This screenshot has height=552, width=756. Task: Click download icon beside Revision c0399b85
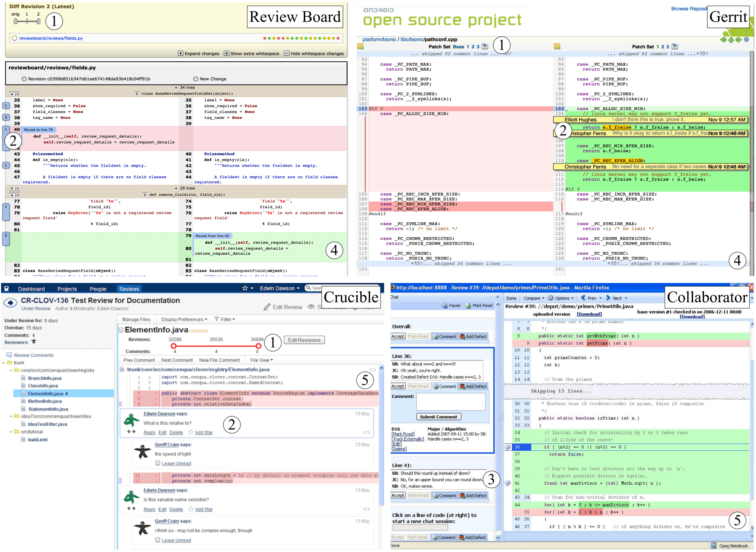click(x=24, y=79)
